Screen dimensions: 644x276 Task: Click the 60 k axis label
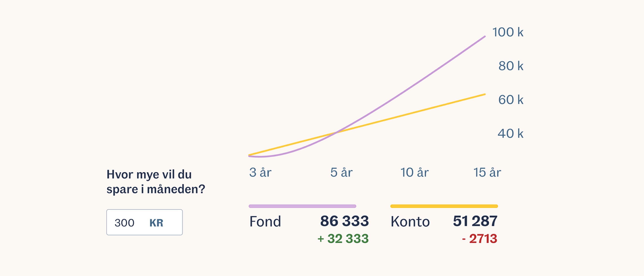511,100
